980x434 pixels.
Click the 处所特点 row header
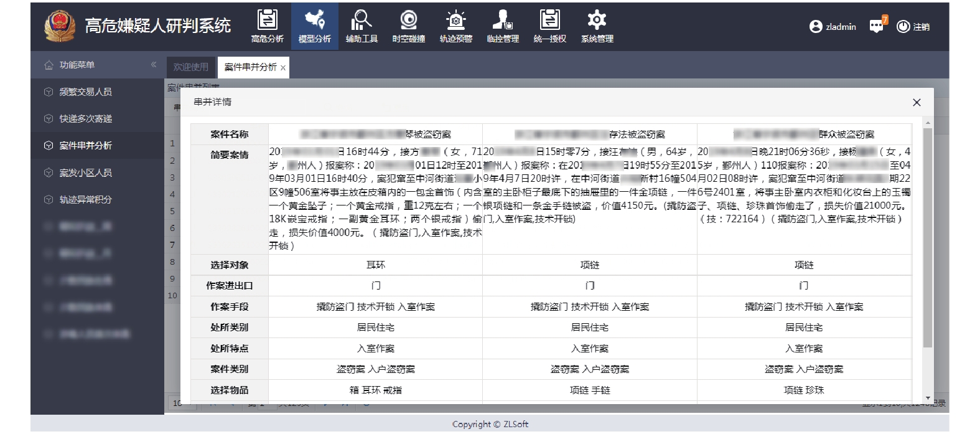point(230,348)
